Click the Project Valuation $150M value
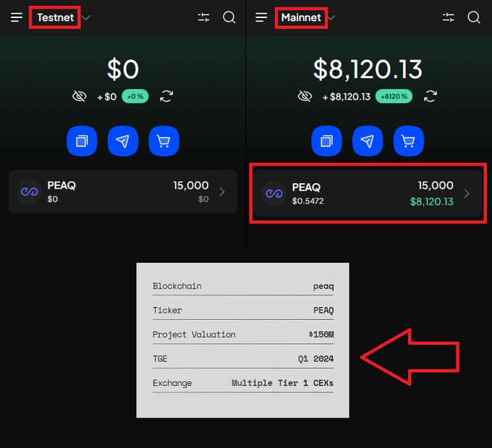The width and height of the screenshot is (492, 448). coord(321,334)
